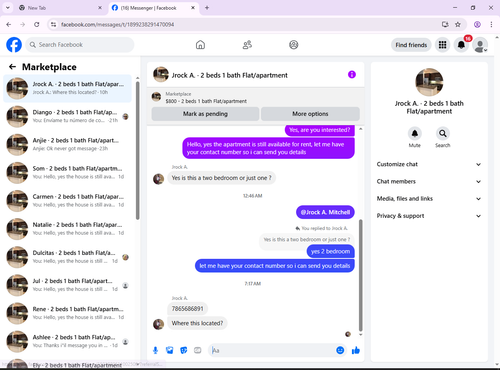This screenshot has width=500, height=370.
Task: Click the 'Where this located?' message
Action: tap(197, 323)
